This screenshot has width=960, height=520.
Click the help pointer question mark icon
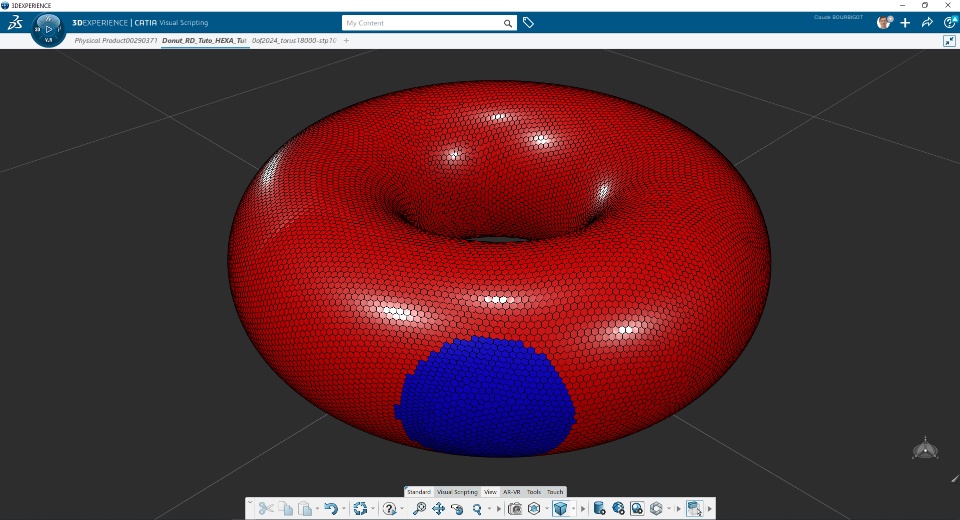(x=389, y=508)
